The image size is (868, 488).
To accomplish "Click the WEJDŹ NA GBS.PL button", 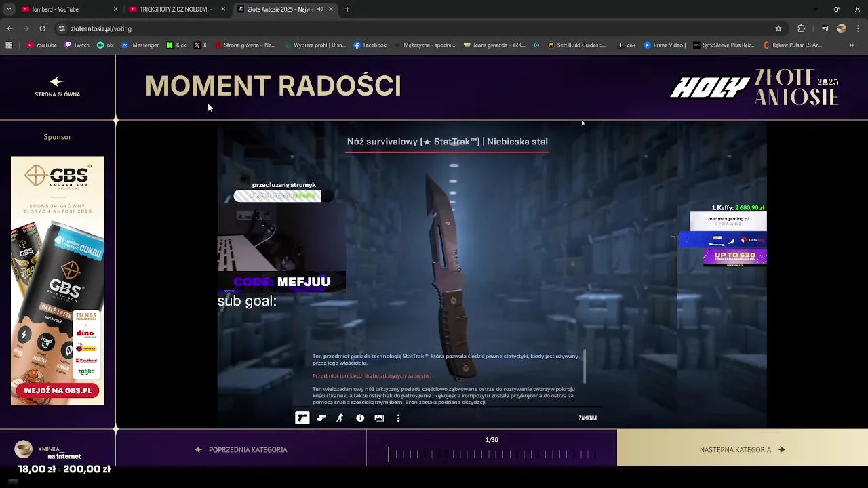I will (57, 390).
